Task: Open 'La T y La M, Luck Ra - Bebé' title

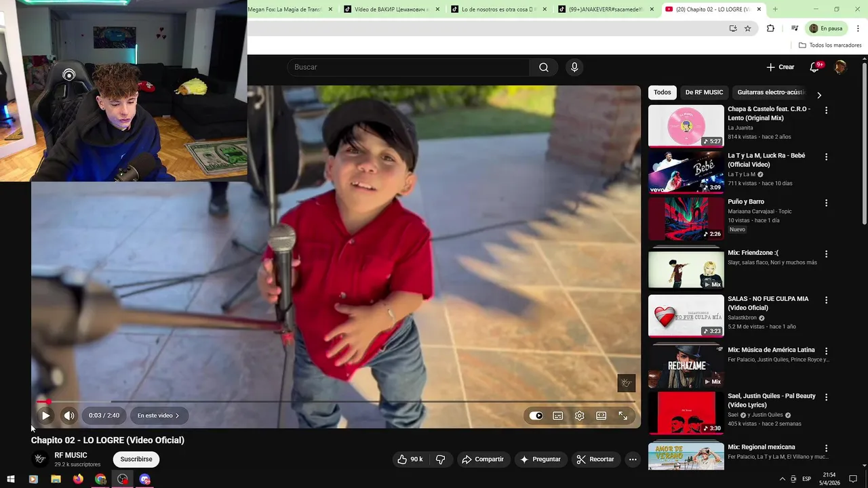Action: [x=766, y=160]
